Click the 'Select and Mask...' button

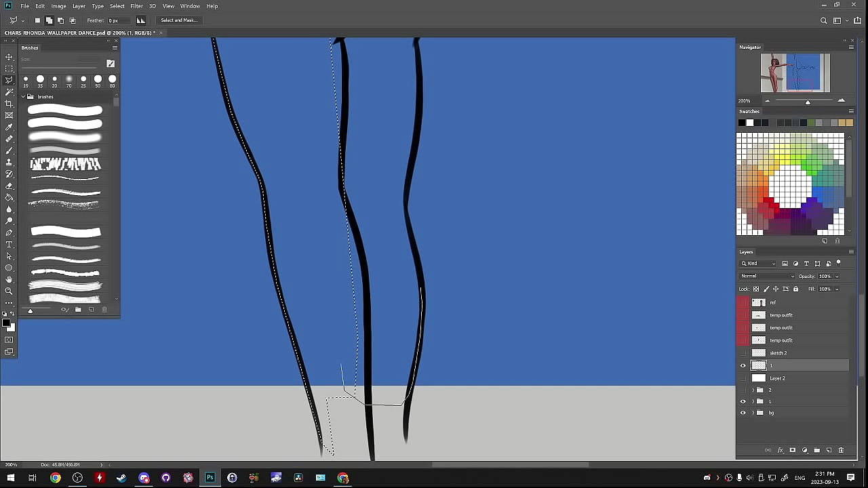[x=179, y=20]
